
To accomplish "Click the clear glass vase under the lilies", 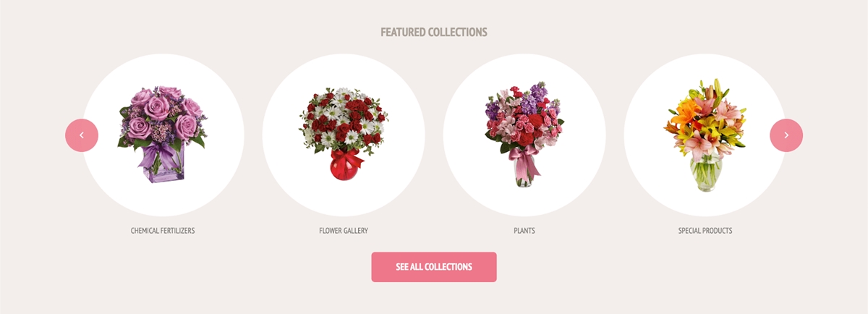I will tap(705, 174).
